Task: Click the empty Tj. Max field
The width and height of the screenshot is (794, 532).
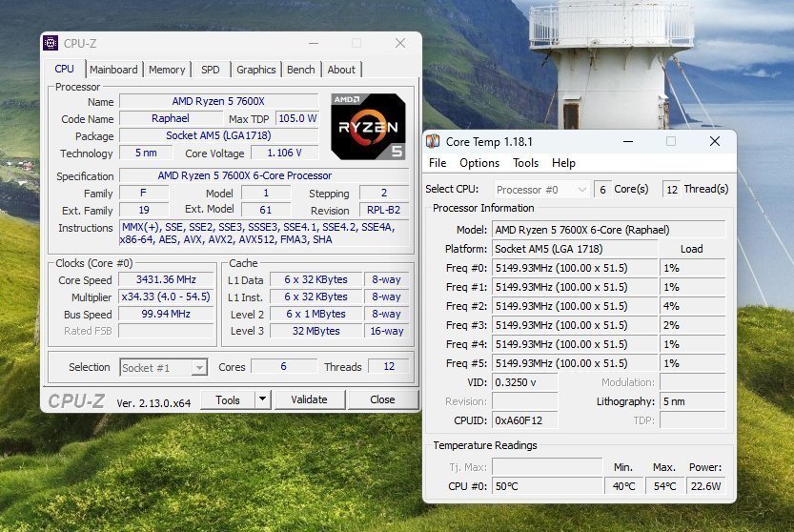Action: point(547,466)
